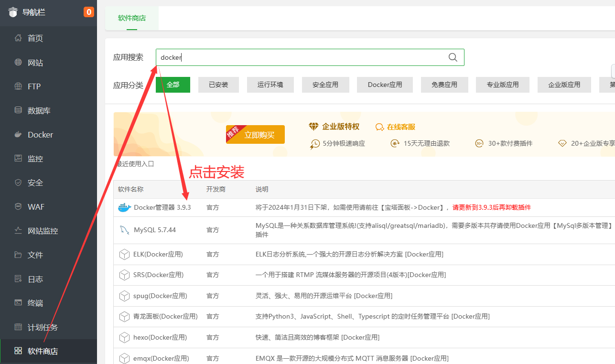Click the 立即购买 button

(x=256, y=135)
